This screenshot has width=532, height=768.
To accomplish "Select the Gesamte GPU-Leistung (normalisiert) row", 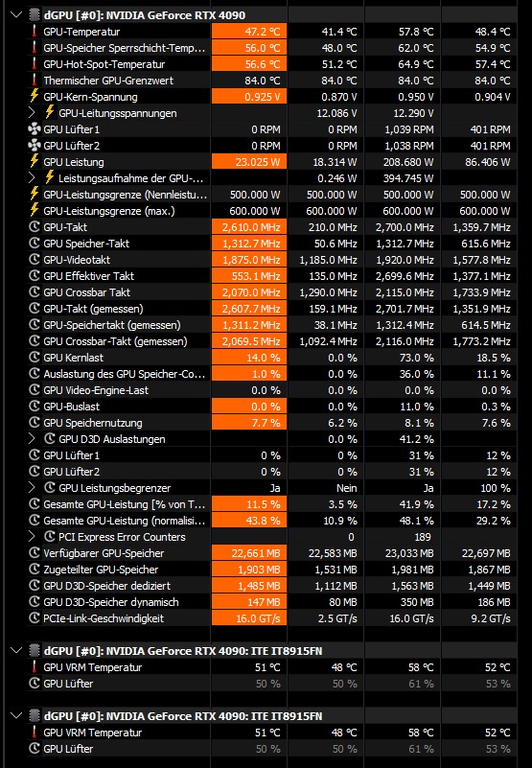I will (x=125, y=521).
